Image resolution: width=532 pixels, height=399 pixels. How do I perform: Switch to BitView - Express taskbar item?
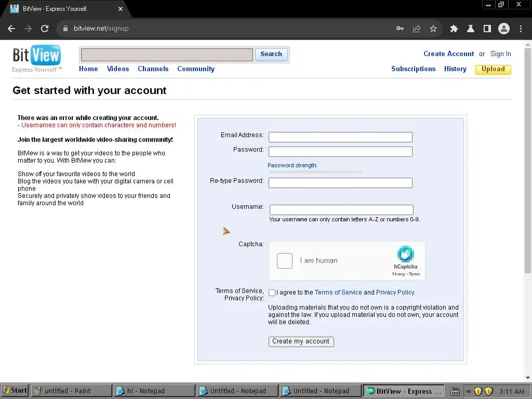tap(404, 391)
